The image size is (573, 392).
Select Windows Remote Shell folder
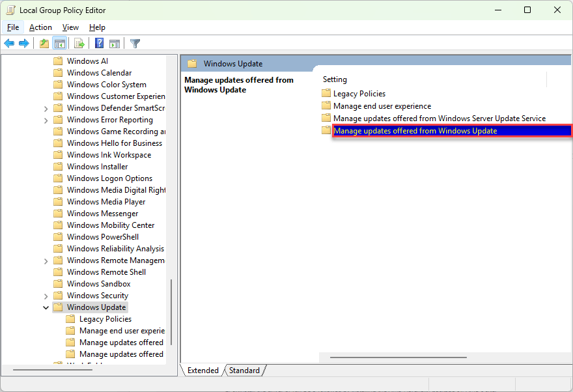(x=106, y=272)
